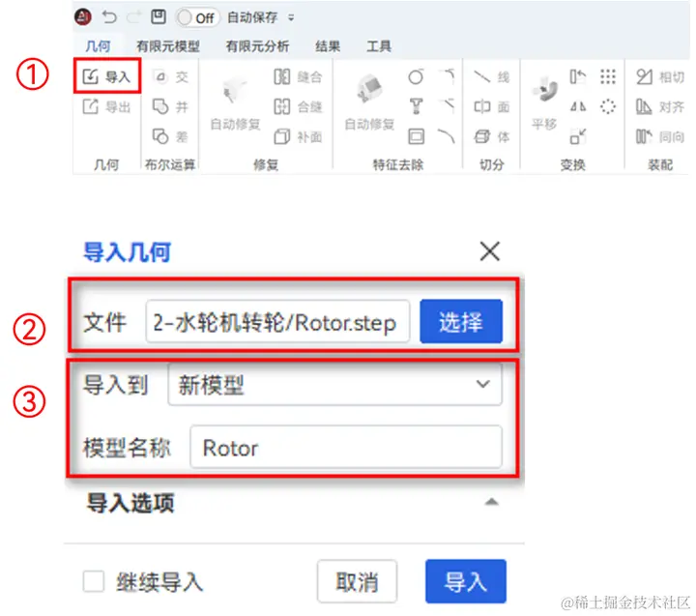Click the redo arrow in title bar
The height and width of the screenshot is (616, 696).
click(133, 17)
